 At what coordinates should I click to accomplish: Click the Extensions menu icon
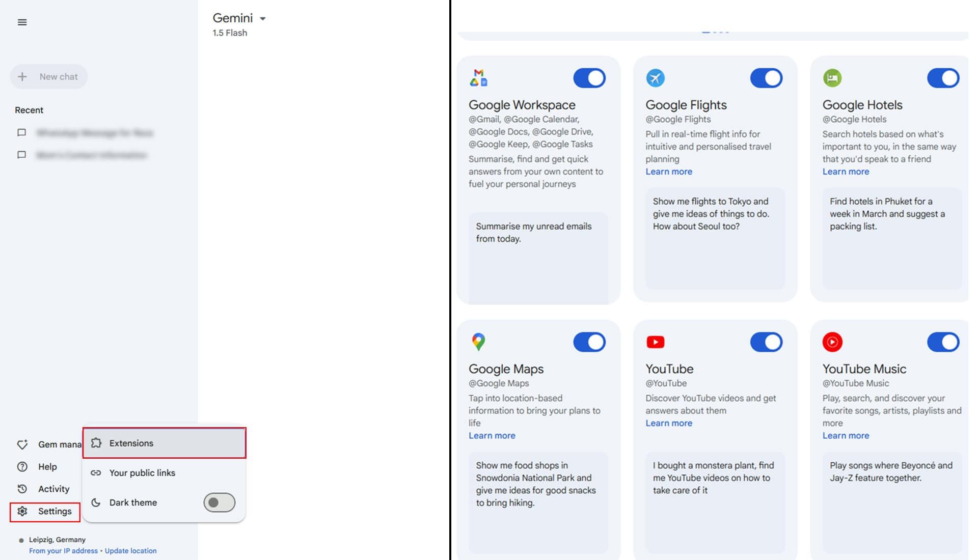[96, 442]
